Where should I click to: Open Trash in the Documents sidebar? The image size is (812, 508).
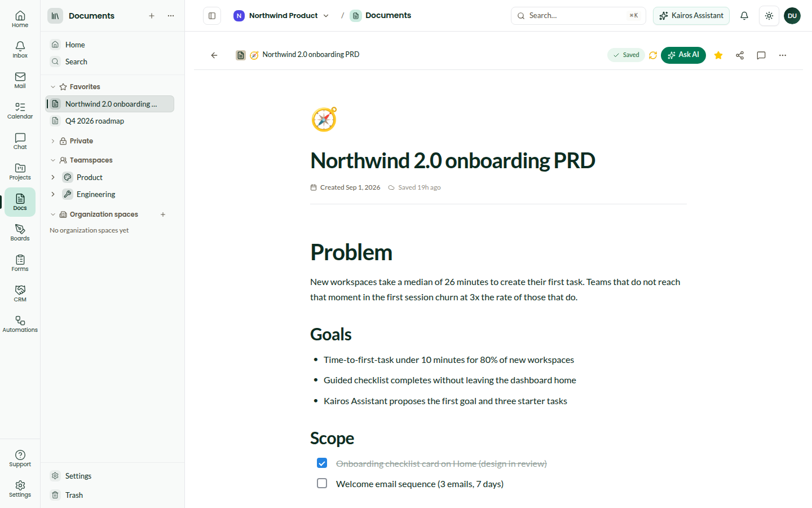click(x=109, y=495)
